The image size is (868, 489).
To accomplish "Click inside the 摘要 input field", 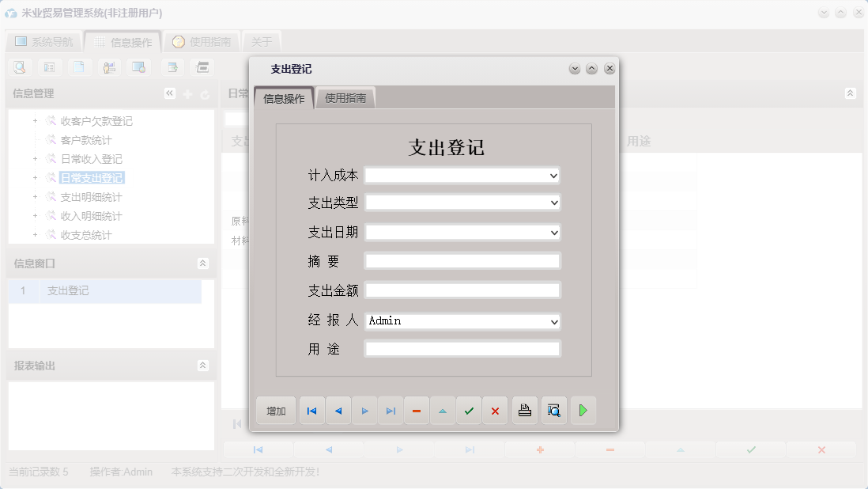I will 461,260.
